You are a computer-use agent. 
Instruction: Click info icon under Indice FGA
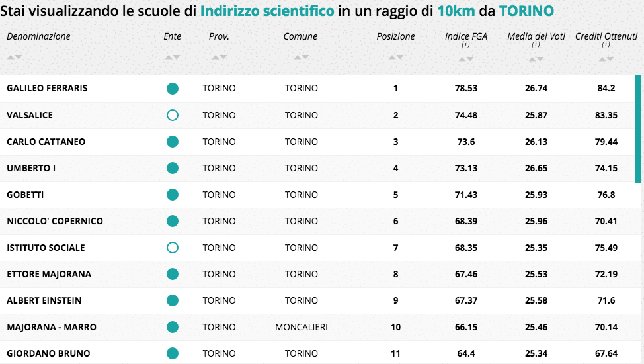(x=465, y=44)
